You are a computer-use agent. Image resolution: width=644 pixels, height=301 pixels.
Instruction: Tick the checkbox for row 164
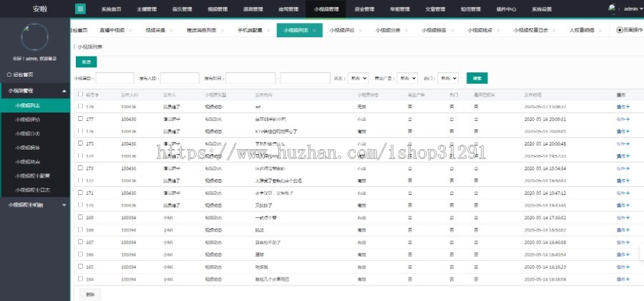tap(80, 279)
